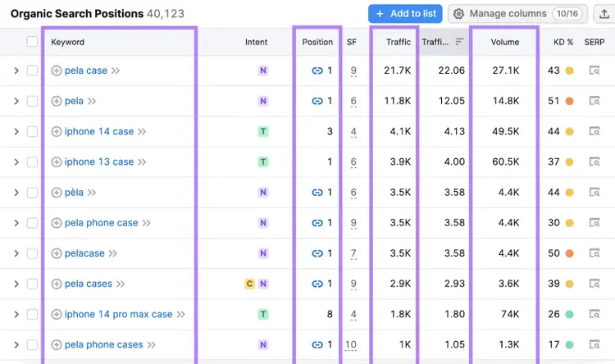The width and height of the screenshot is (615, 364).
Task: Click the T intent badge for iphone 14 case
Action: pos(263,131)
